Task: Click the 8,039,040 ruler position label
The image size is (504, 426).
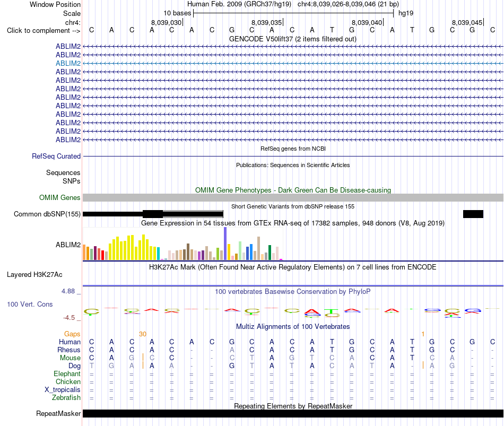Action: pyautogui.click(x=367, y=22)
